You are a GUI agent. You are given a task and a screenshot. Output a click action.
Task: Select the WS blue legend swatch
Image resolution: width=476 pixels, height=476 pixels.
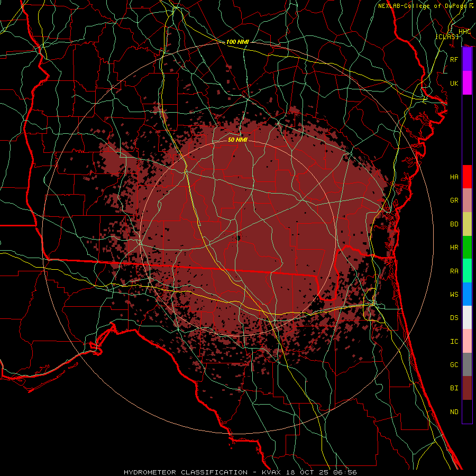(x=467, y=294)
